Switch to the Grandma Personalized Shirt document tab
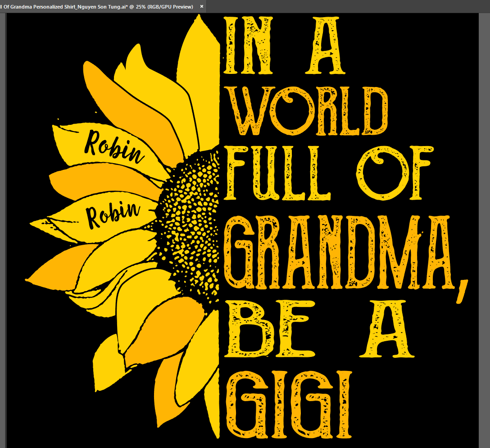This screenshot has height=448, width=490. (x=97, y=6)
